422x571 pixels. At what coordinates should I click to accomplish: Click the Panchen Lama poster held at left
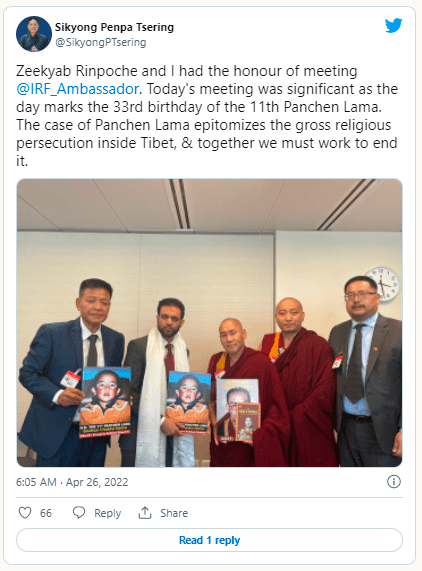point(106,401)
